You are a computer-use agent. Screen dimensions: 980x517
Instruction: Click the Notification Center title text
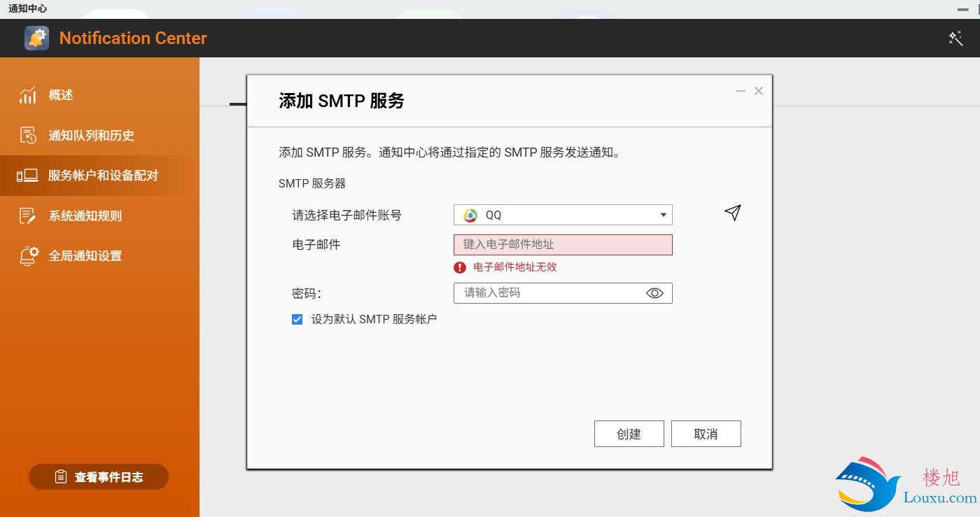click(133, 38)
